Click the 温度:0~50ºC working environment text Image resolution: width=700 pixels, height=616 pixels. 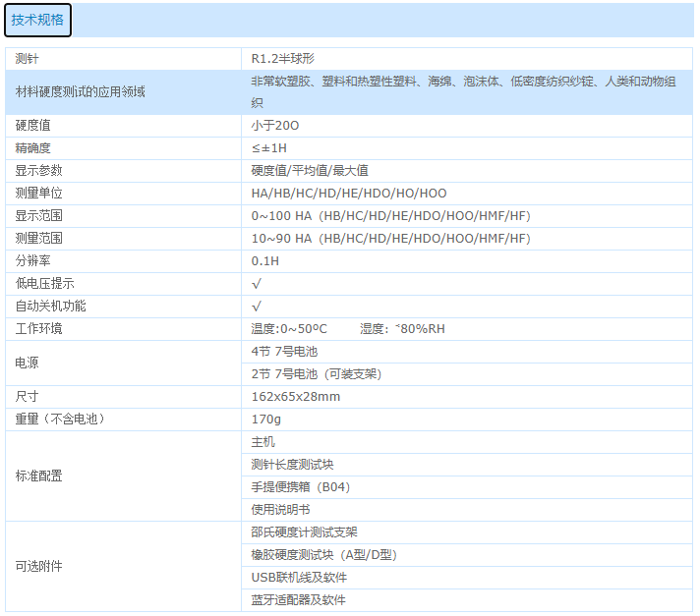(x=289, y=329)
